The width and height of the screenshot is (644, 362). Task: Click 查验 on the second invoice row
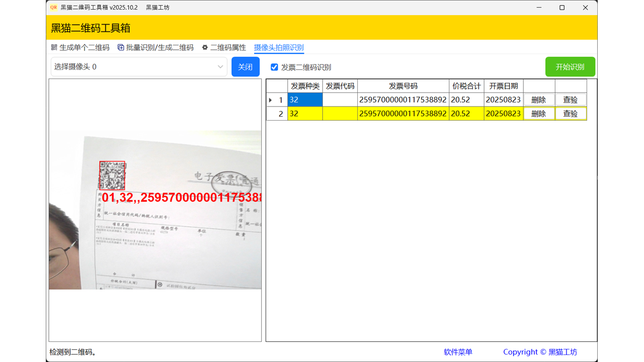tap(570, 114)
